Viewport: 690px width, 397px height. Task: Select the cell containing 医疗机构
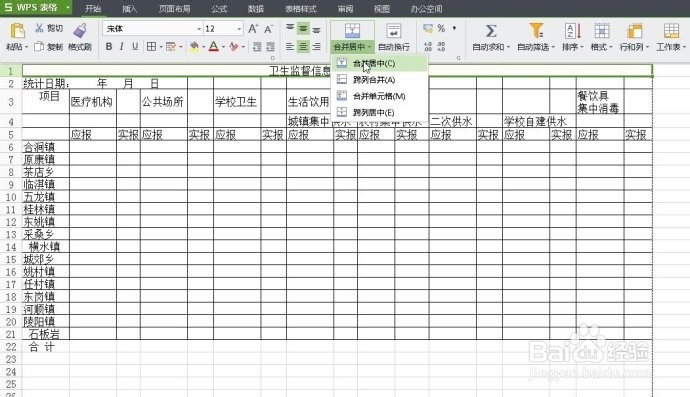click(x=93, y=102)
